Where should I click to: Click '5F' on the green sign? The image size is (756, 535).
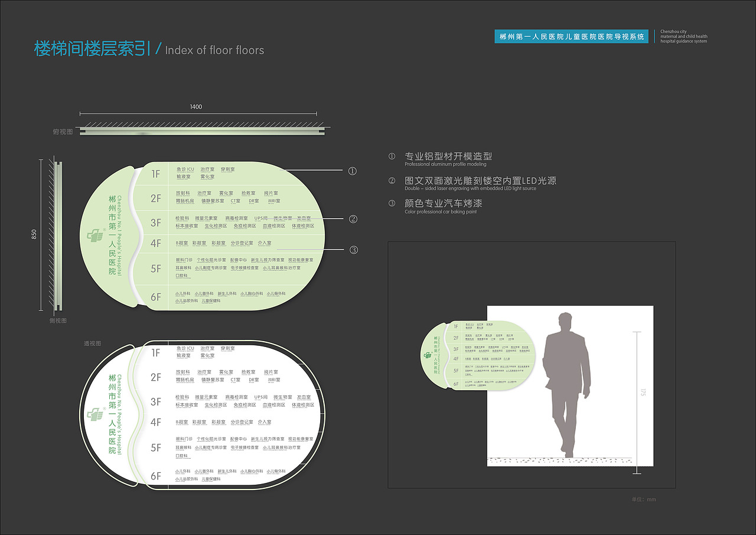156,268
